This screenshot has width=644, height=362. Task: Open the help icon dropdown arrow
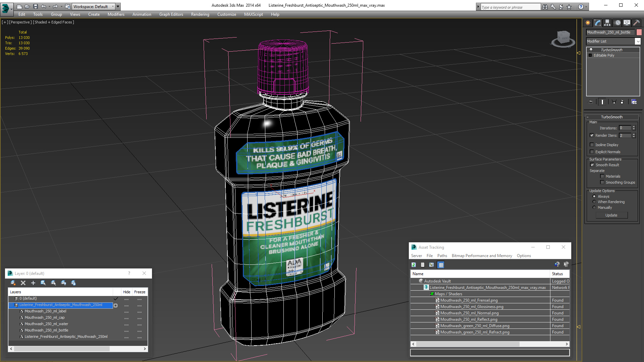tap(586, 7)
